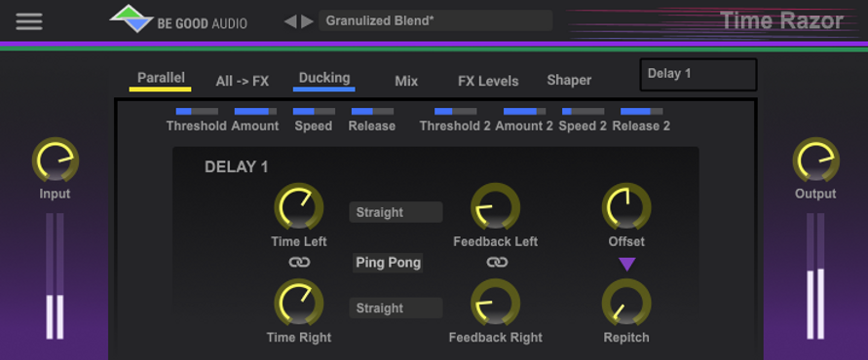The width and height of the screenshot is (868, 360).
Task: Switch to the Ducking tab
Action: coord(323,79)
